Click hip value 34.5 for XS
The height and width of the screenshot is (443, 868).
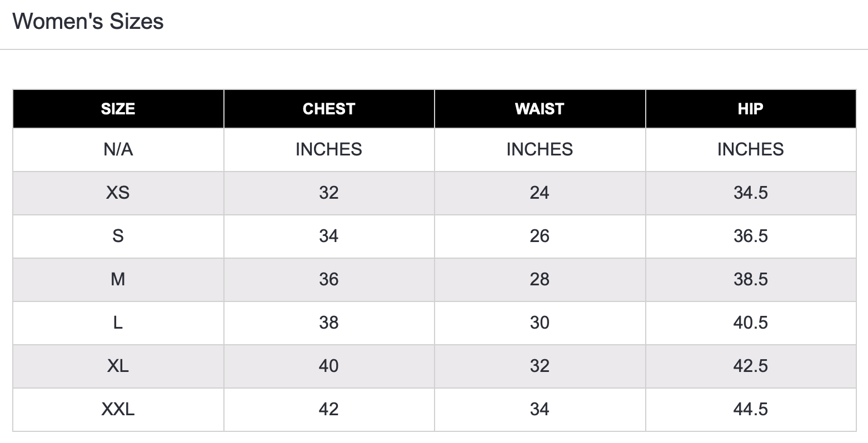[751, 193]
